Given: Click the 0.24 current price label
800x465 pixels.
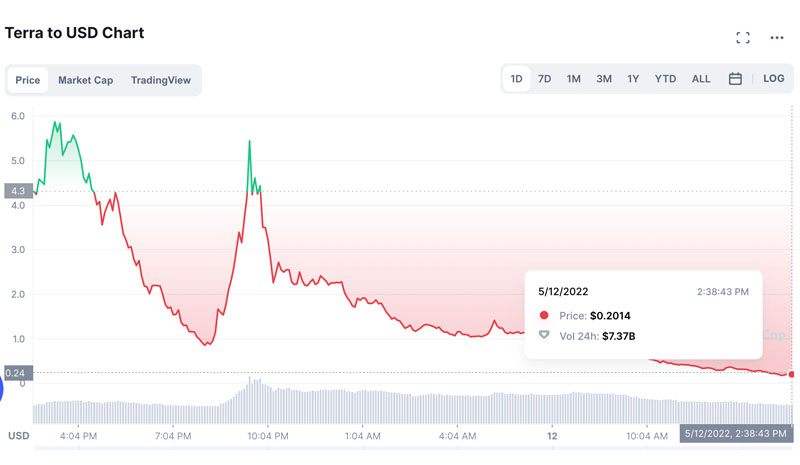Looking at the screenshot, I should click(18, 373).
